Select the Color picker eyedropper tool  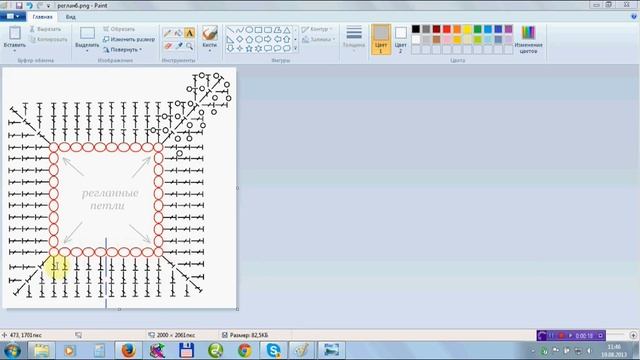coord(178,46)
